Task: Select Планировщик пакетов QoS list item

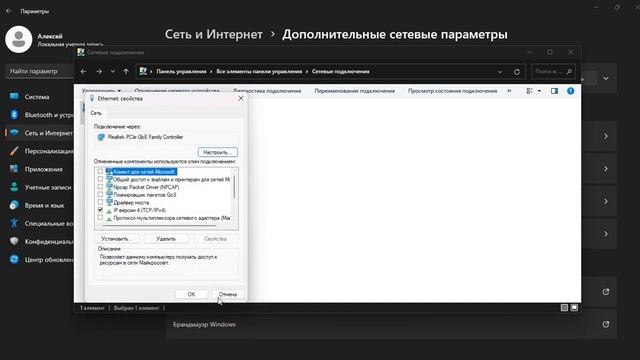Action: click(x=144, y=195)
